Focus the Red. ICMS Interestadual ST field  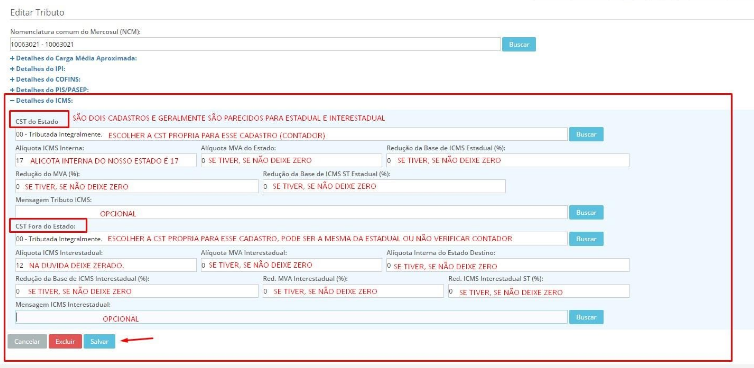pos(539,291)
